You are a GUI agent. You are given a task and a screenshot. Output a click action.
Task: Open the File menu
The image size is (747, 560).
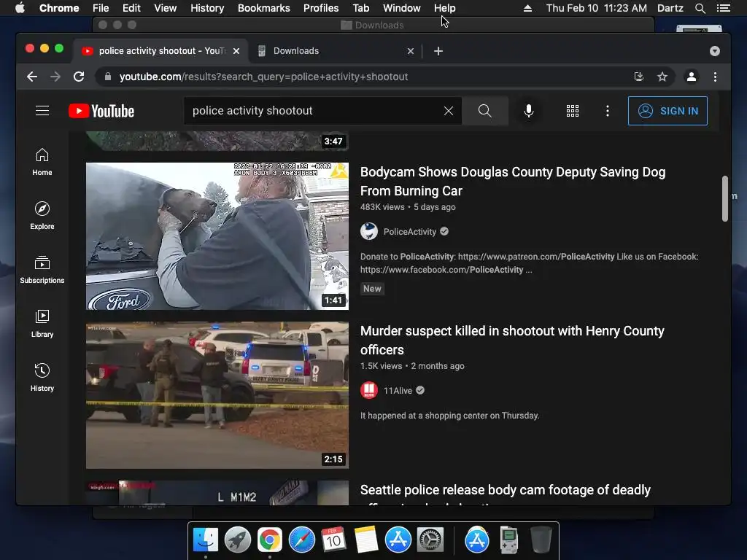[101, 8]
